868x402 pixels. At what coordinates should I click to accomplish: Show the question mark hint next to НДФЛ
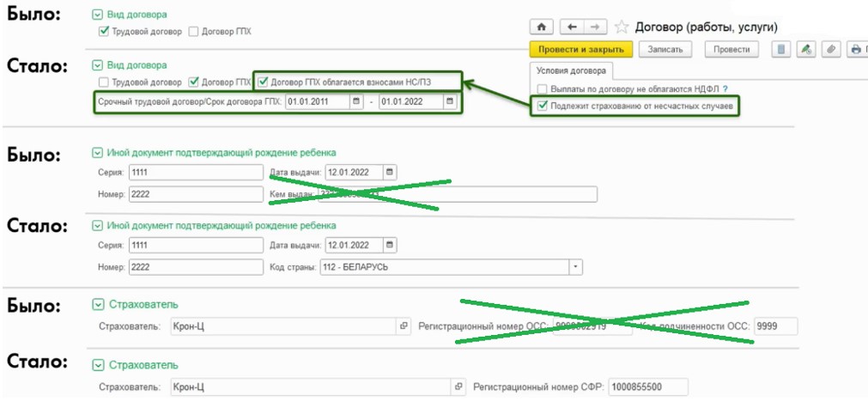pos(725,88)
